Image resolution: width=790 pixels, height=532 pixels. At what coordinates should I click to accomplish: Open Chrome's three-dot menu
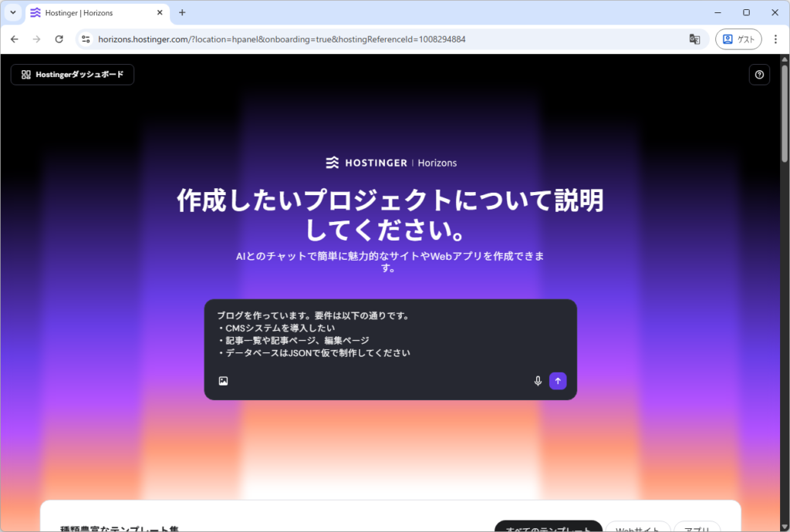(775, 39)
